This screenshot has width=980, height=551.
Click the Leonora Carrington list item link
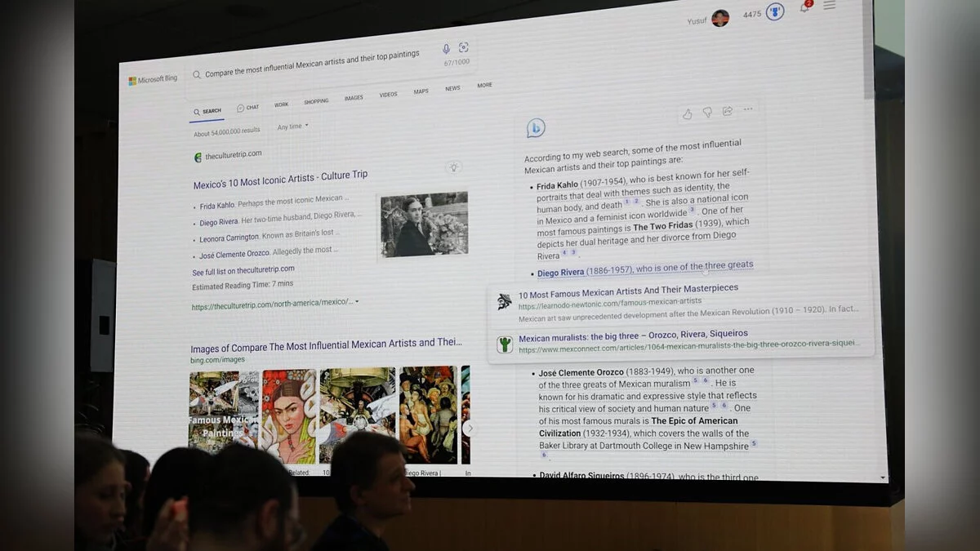point(229,238)
